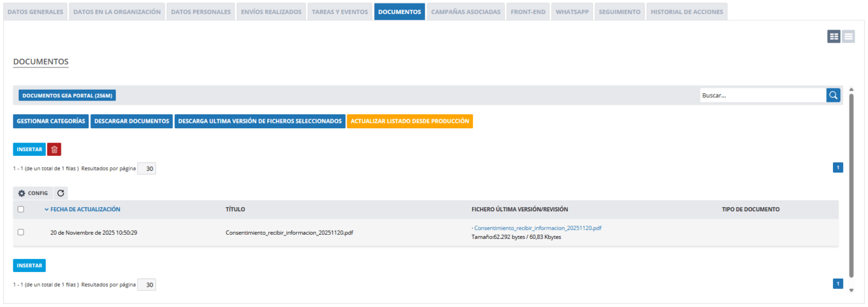Click into the Buscar search field

click(x=763, y=95)
